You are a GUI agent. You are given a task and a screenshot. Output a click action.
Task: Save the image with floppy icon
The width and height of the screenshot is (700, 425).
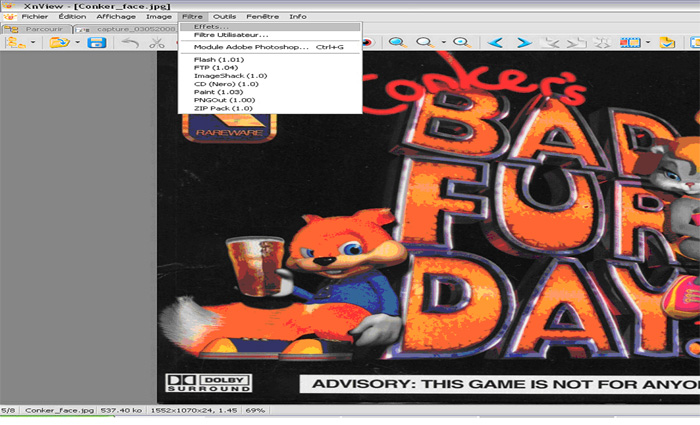(96, 42)
